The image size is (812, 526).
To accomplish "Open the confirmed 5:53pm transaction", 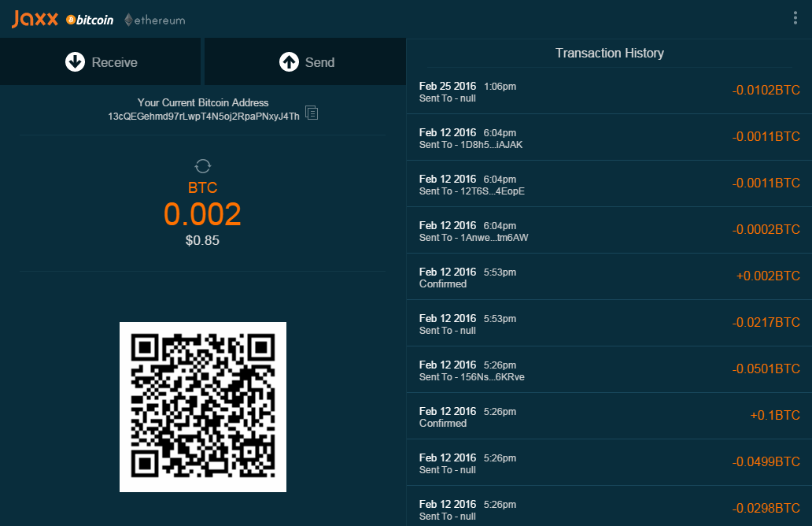I will pyautogui.click(x=609, y=277).
